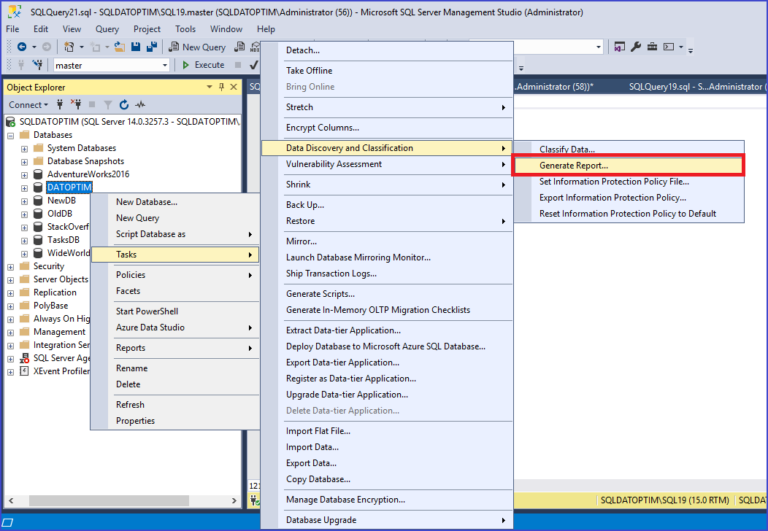Open the Connect dropdown in Object Explorer
The image size is (768, 531).
28,105
